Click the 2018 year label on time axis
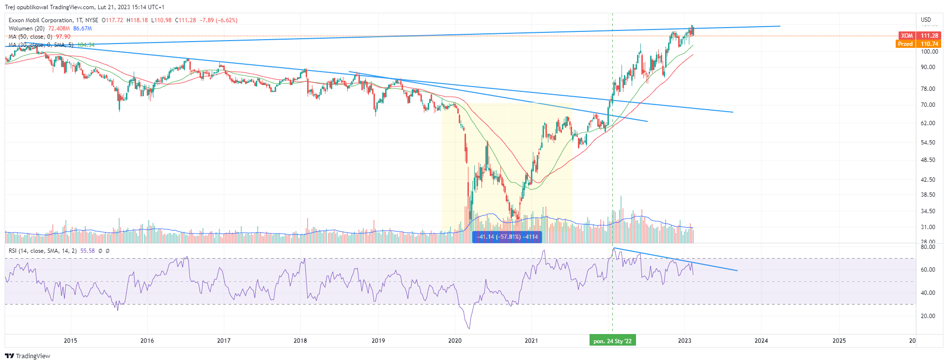The width and height of the screenshot is (948, 364). click(300, 341)
